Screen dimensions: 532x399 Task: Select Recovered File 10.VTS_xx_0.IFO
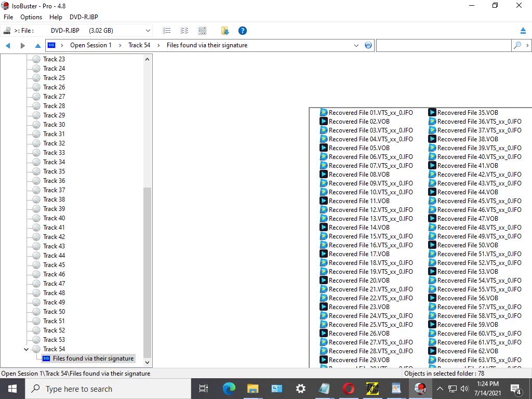click(x=370, y=192)
